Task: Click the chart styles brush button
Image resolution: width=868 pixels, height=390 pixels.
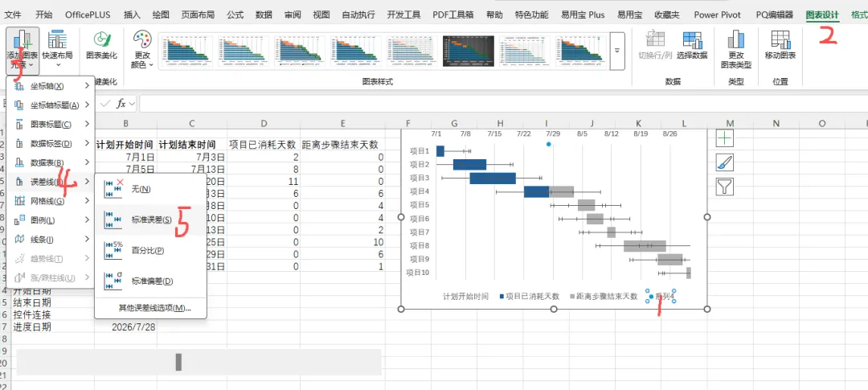Action: click(725, 162)
